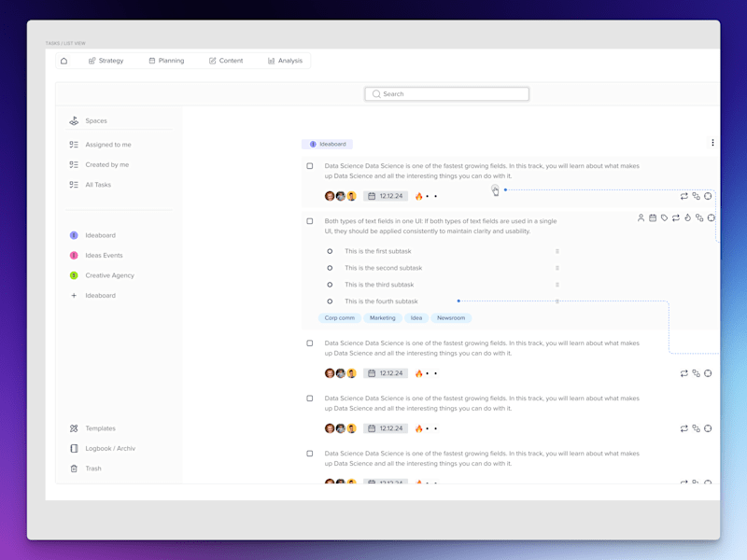Click the repeat icon on third task row
Viewport: 747px width, 560px height.
click(x=684, y=374)
